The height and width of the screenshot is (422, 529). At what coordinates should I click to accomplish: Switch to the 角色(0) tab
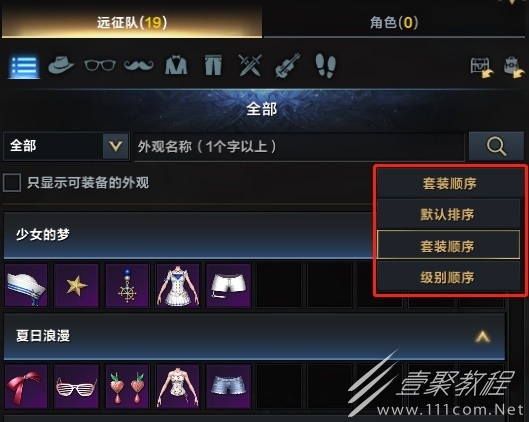point(394,23)
